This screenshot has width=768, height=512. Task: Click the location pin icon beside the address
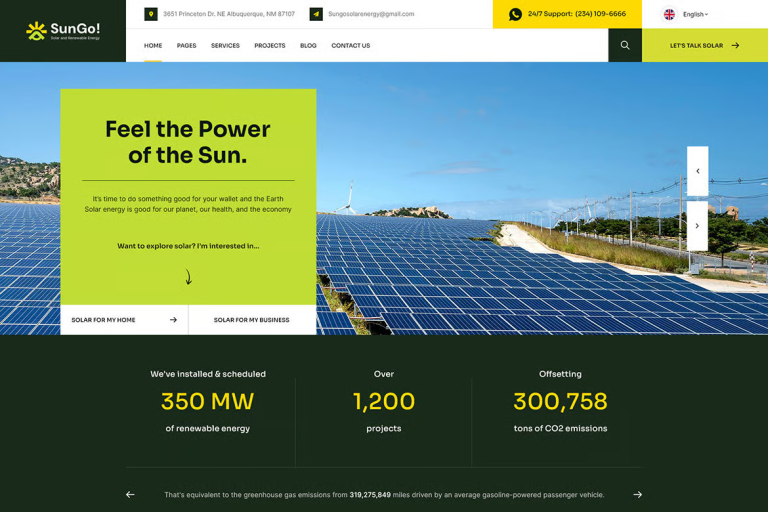click(151, 14)
